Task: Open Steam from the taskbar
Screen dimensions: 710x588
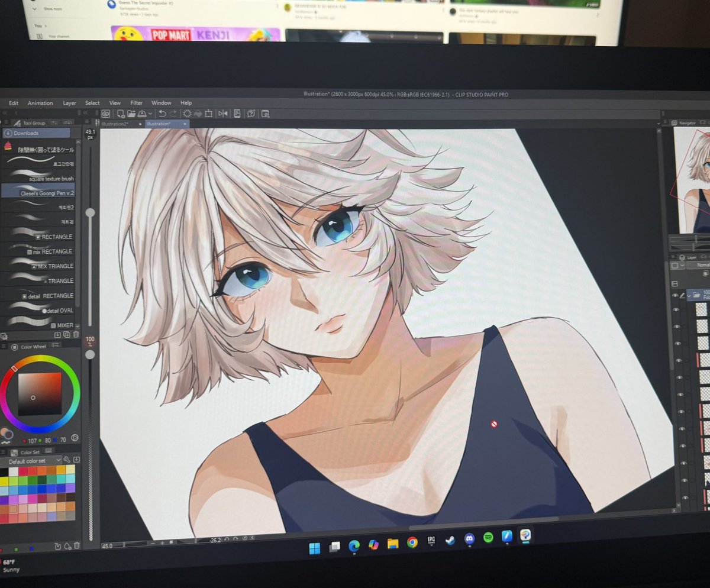Action: [x=450, y=539]
